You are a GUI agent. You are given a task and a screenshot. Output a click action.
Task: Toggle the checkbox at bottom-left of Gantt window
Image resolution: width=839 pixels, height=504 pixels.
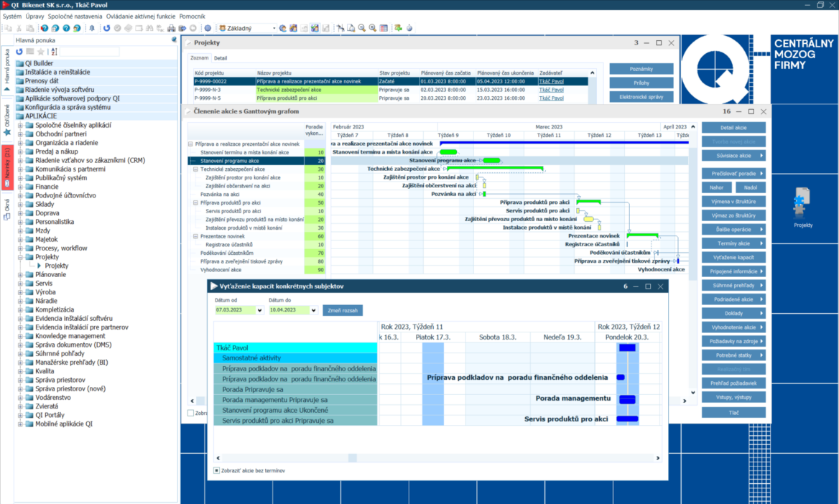point(190,413)
